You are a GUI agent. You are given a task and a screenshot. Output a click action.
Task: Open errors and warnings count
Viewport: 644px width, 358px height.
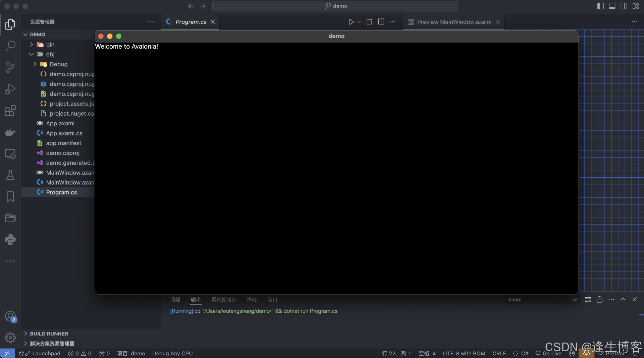click(x=79, y=354)
